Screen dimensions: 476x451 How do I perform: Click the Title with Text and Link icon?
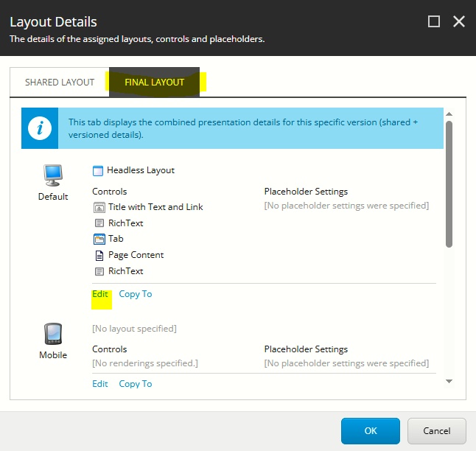99,207
